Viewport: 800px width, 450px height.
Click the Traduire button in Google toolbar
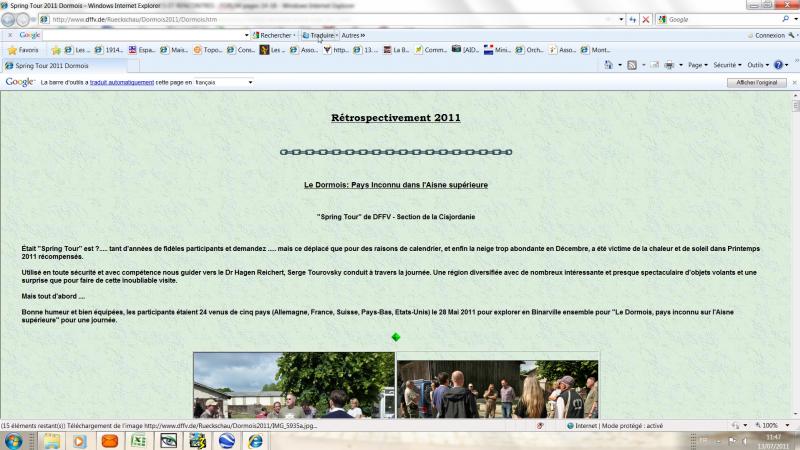click(320, 35)
